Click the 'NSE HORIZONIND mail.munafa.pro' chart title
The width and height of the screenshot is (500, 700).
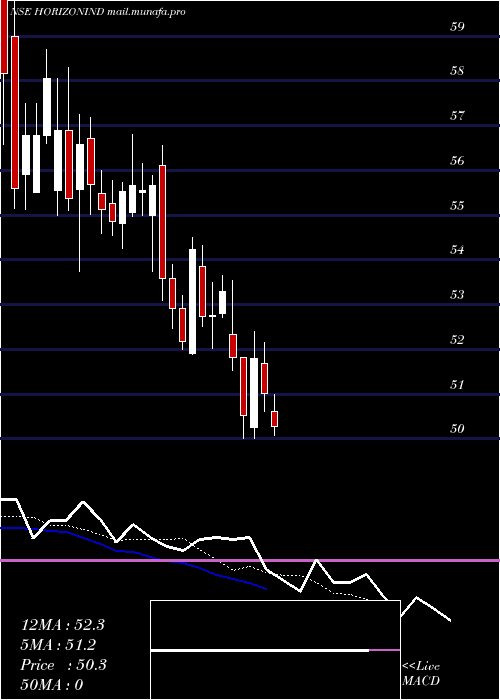point(97,12)
